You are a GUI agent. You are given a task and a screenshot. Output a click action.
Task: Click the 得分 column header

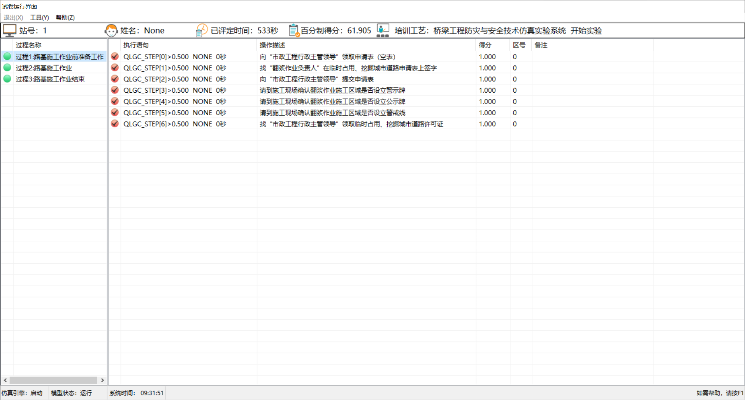coord(485,45)
